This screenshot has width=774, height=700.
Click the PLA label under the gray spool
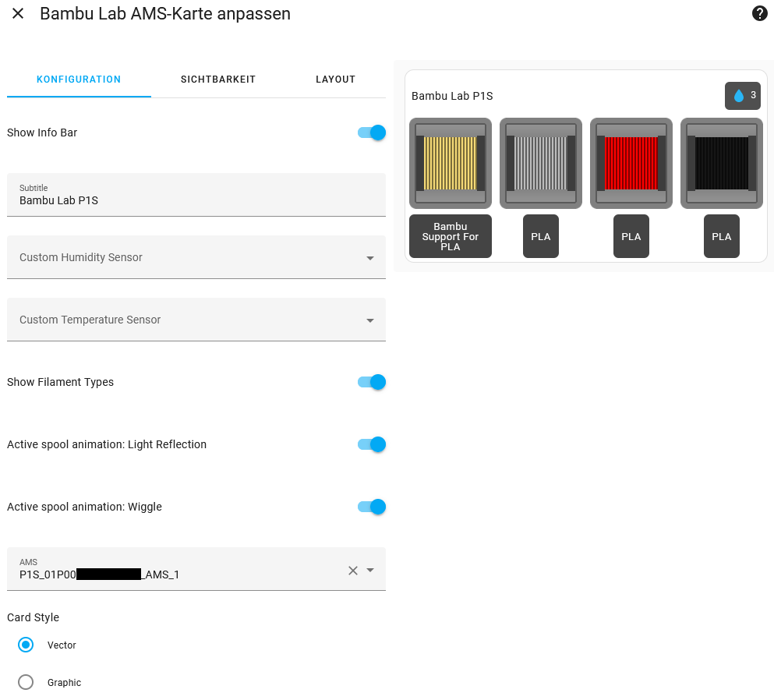pyautogui.click(x=540, y=236)
